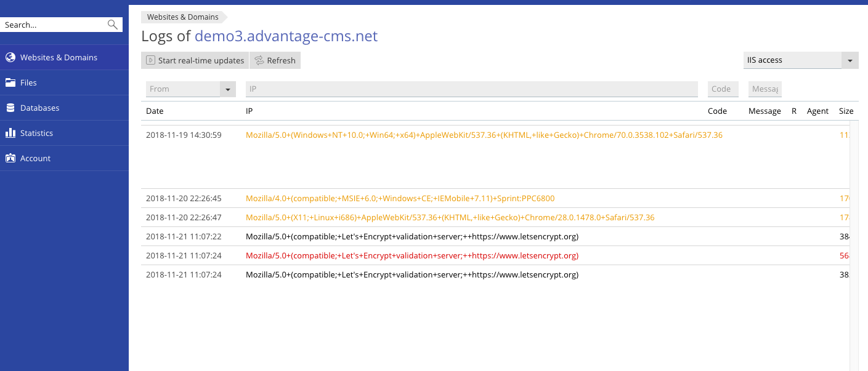The image size is (868, 371).
Task: Expand the From date filter dropdown
Action: pyautogui.click(x=228, y=89)
